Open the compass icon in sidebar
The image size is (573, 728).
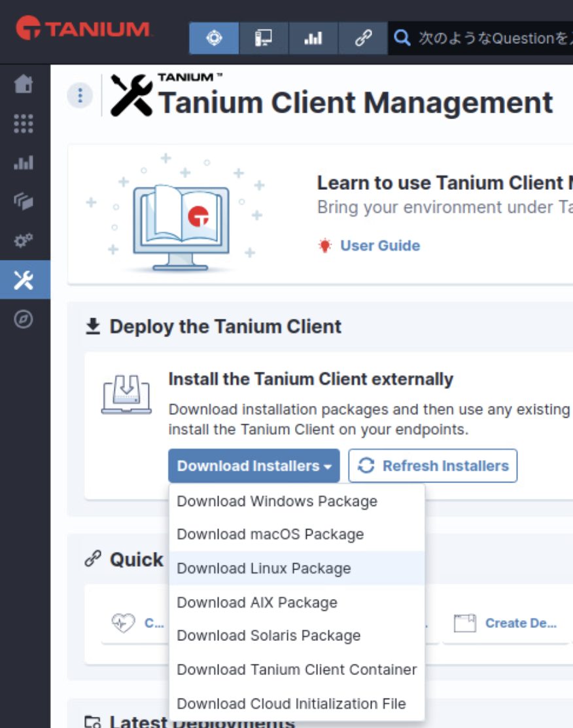24,319
